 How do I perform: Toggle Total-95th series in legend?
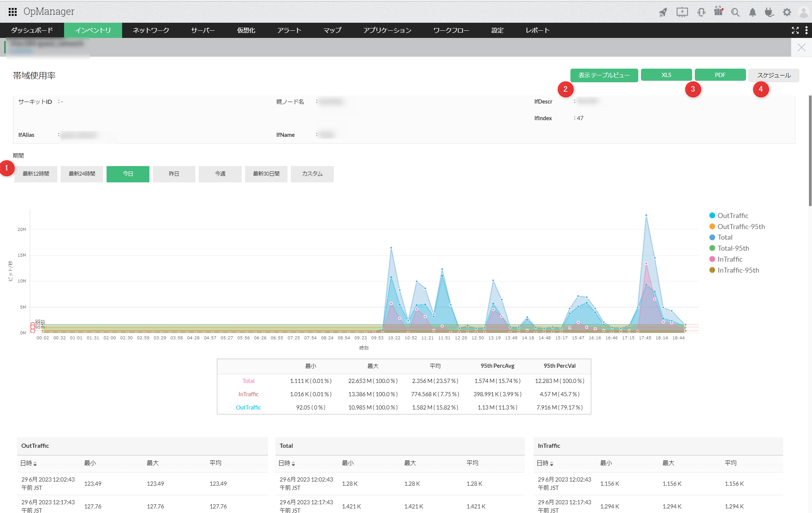point(733,248)
